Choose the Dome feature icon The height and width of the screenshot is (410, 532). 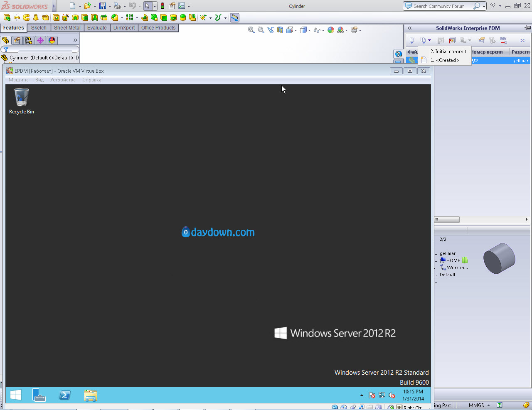[183, 17]
